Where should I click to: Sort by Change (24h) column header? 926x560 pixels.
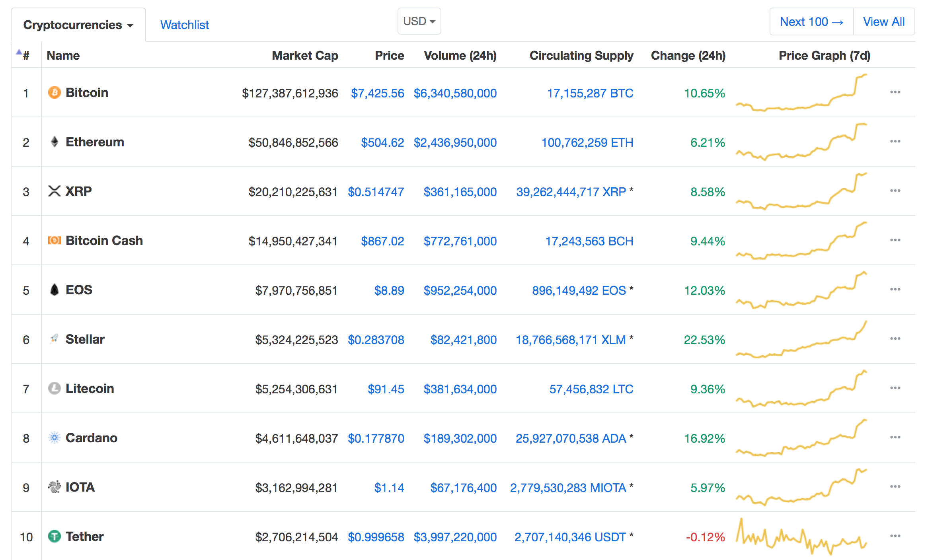tap(688, 56)
